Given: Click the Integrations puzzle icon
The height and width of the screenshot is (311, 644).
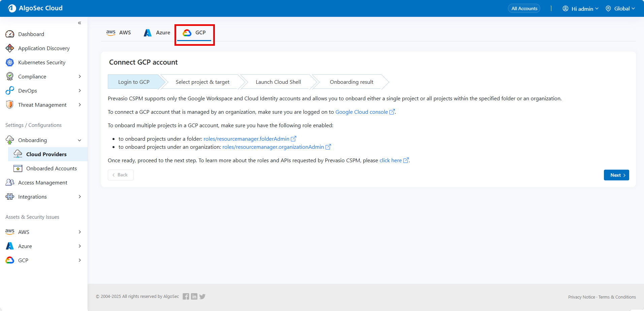Looking at the screenshot, I should [x=10, y=197].
